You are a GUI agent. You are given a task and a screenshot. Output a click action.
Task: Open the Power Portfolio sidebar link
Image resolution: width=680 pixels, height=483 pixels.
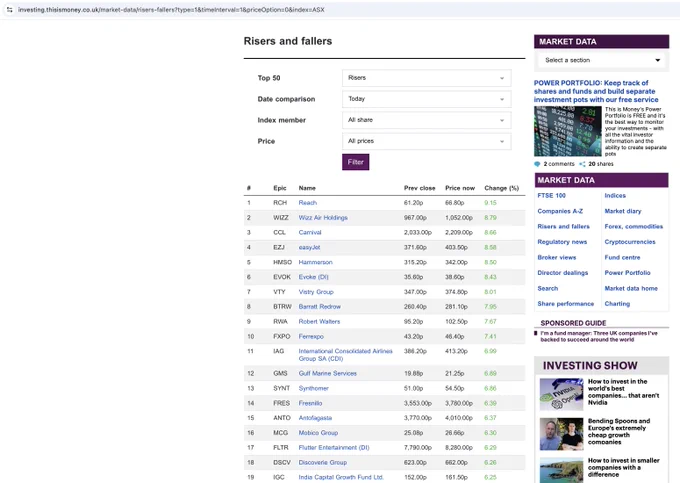(628, 273)
